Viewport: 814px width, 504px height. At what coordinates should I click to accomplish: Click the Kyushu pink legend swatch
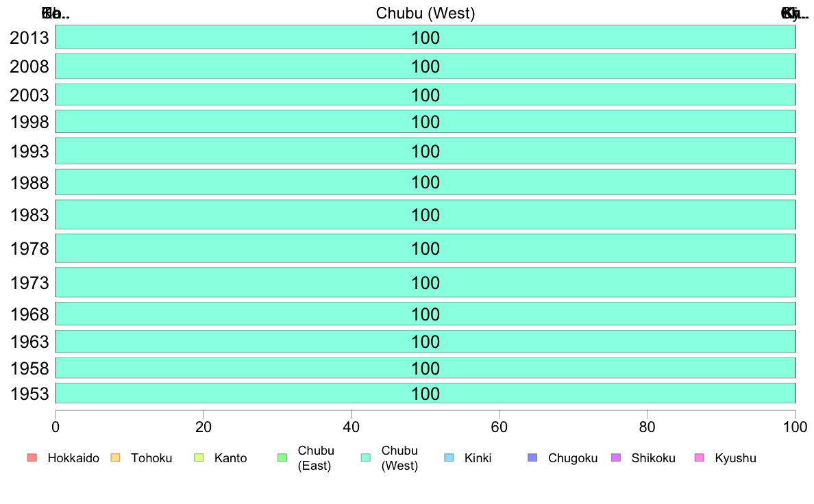point(699,458)
